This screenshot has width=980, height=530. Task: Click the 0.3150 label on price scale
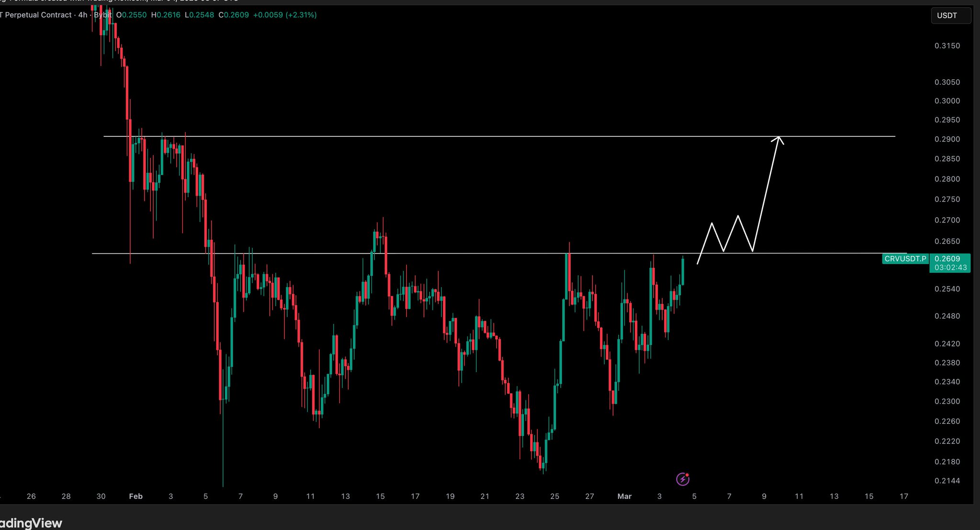947,45
